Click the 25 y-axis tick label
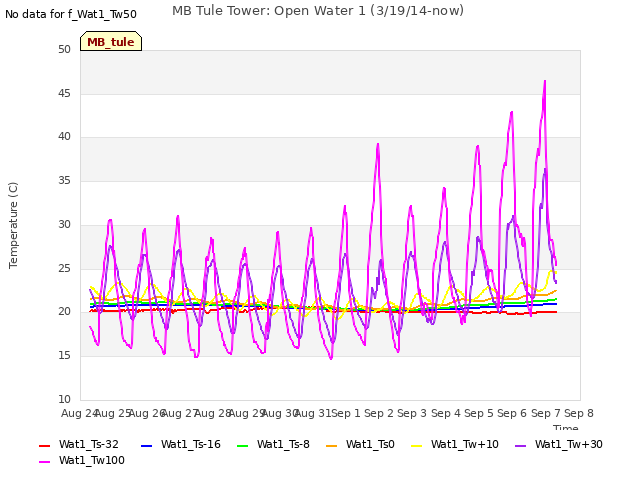This screenshot has width=640, height=480. click(64, 268)
